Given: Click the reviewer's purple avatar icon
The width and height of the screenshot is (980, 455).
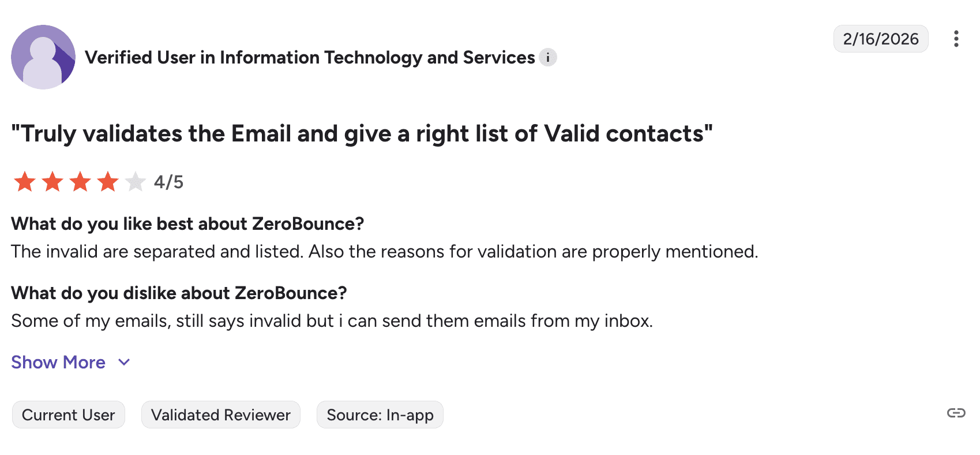Looking at the screenshot, I should click(43, 57).
